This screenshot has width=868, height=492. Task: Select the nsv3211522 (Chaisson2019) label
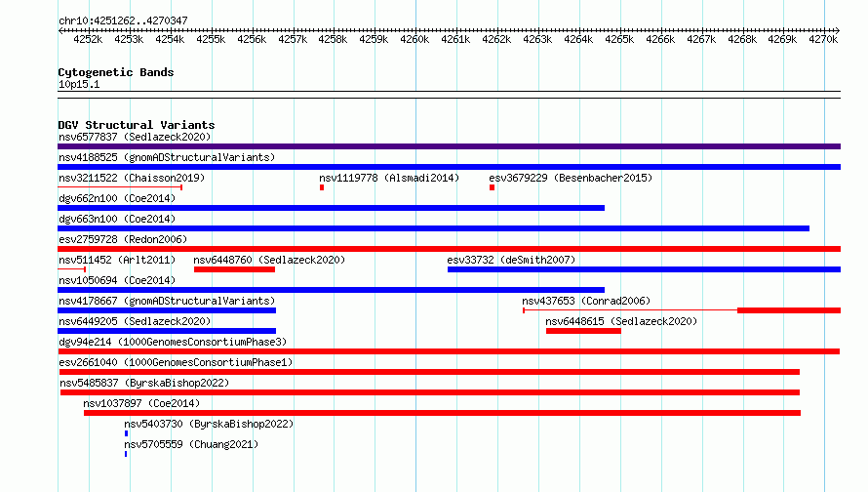pyautogui.click(x=132, y=178)
